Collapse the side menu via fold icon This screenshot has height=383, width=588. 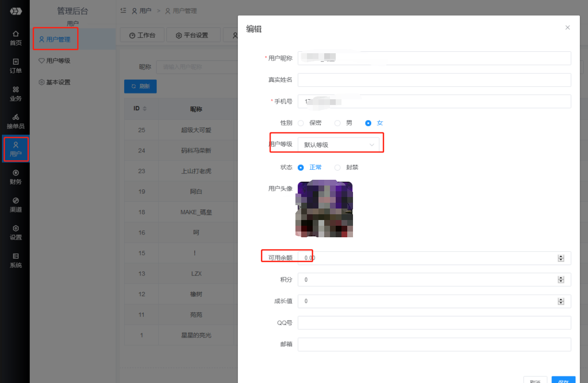pyautogui.click(x=123, y=11)
